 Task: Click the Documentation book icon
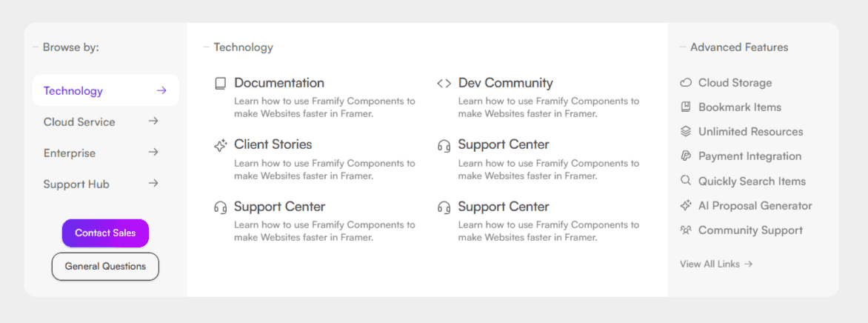[220, 84]
